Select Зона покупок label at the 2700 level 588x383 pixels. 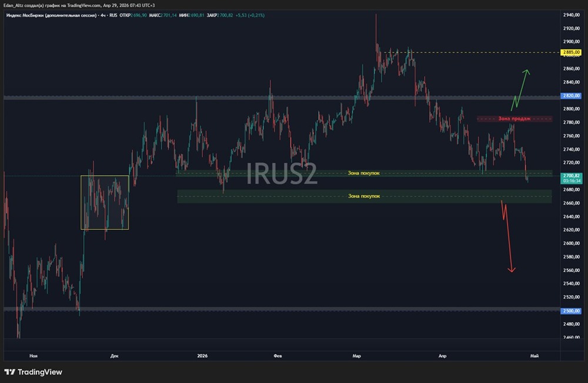pos(364,173)
